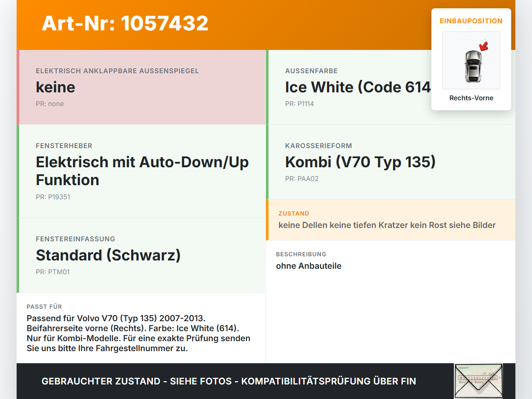This screenshot has width=532, height=399.
Task: Click the PR: P19351 code
Action: [x=53, y=197]
